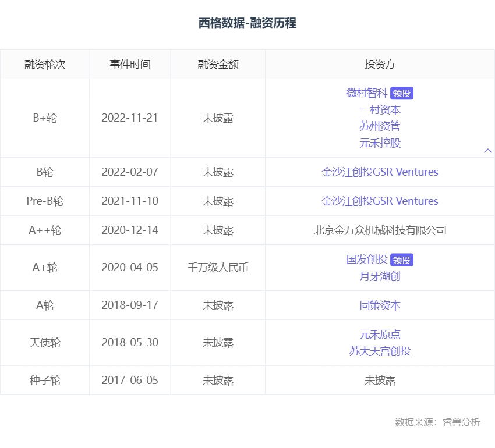The width and height of the screenshot is (495, 448).
Task: Click the 一村资本 investor link
Action: click(380, 110)
